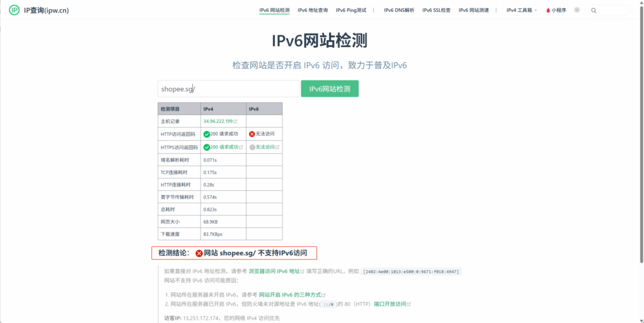644x323 pixels.
Task: Click the HTTP访问返回码 row label
Action: pyautogui.click(x=178, y=134)
